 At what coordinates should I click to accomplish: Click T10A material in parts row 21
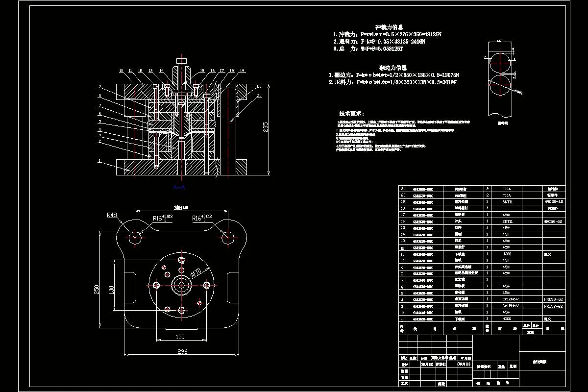pos(506,188)
